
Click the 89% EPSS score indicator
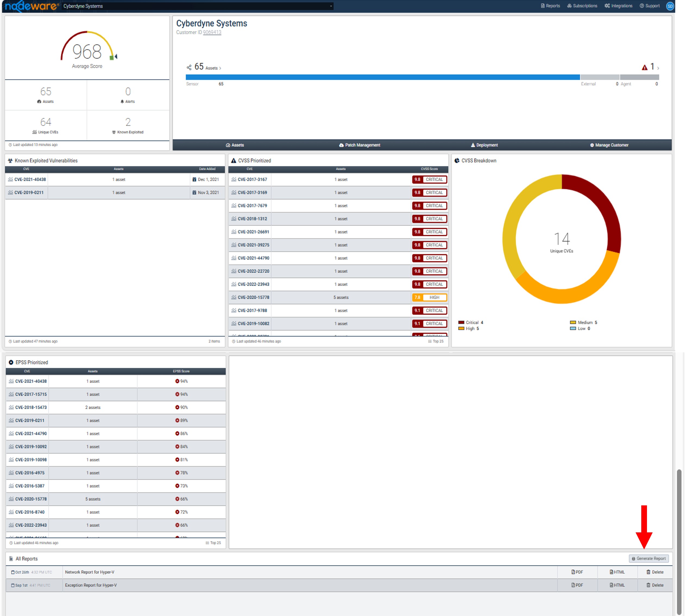tap(181, 421)
